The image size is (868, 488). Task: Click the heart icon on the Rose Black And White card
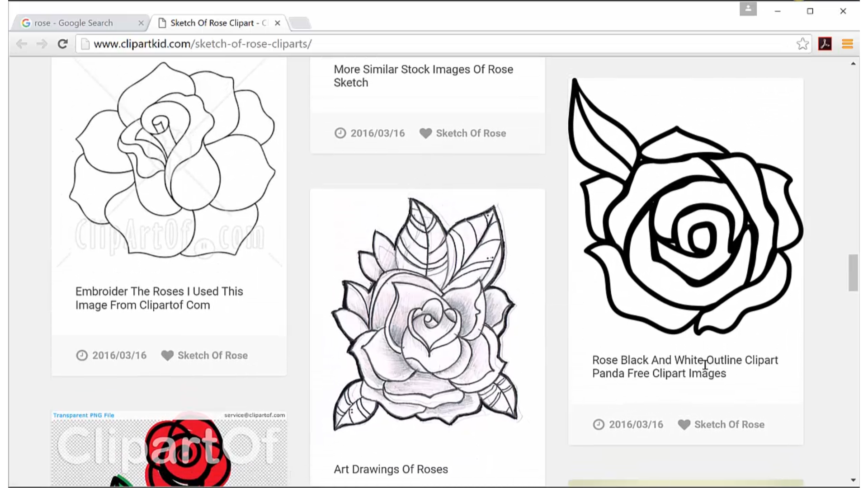point(684,425)
